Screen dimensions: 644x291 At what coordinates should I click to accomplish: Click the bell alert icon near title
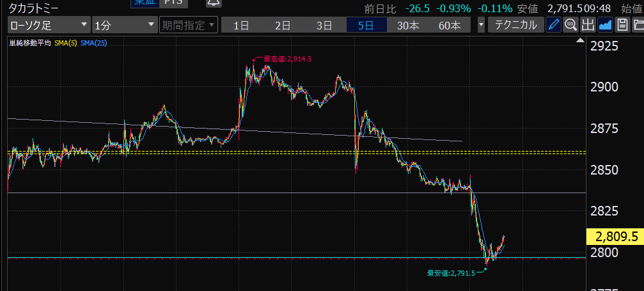[214, 3]
